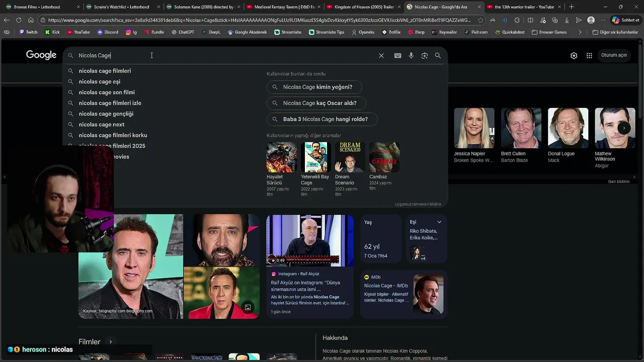Open browser profile avatar
Viewport: 644px width, 362px height.
(x=591, y=20)
